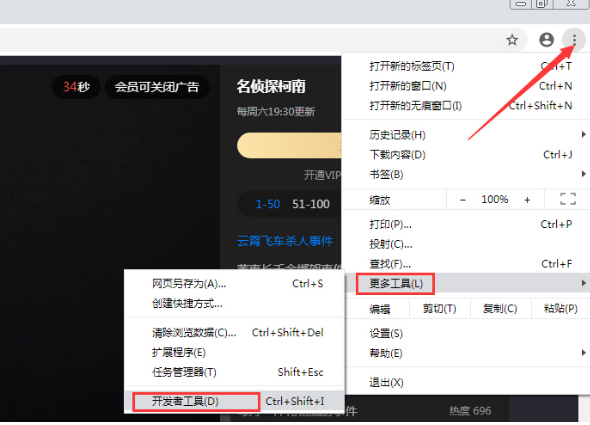Click the fullscreen zoom icon
The width and height of the screenshot is (590, 425).
click(x=568, y=199)
